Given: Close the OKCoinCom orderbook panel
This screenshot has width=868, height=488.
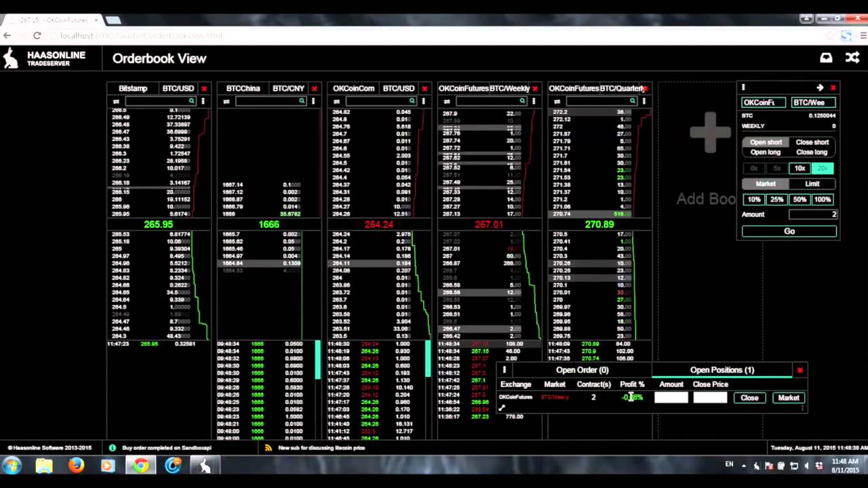Looking at the screenshot, I should click(425, 89).
